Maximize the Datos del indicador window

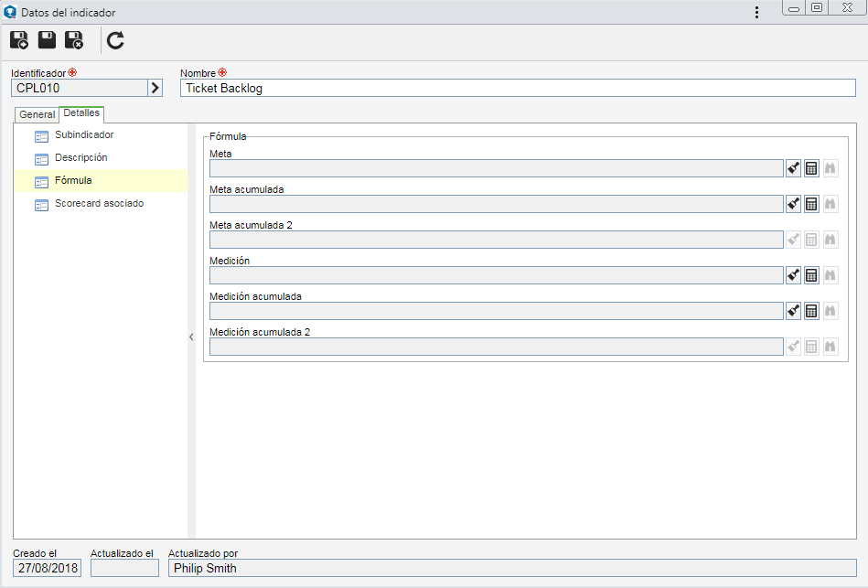[x=817, y=7]
